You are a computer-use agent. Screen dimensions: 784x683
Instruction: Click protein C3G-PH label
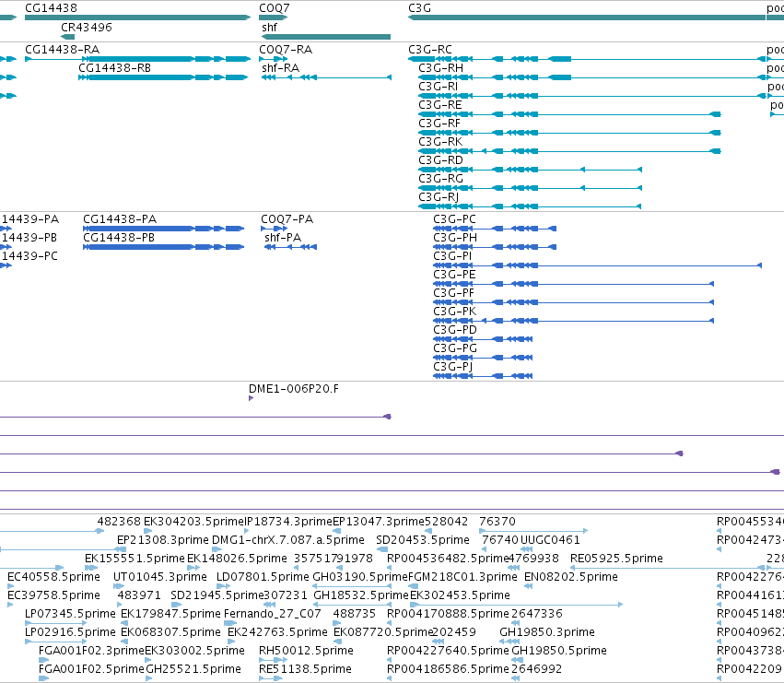coord(455,238)
